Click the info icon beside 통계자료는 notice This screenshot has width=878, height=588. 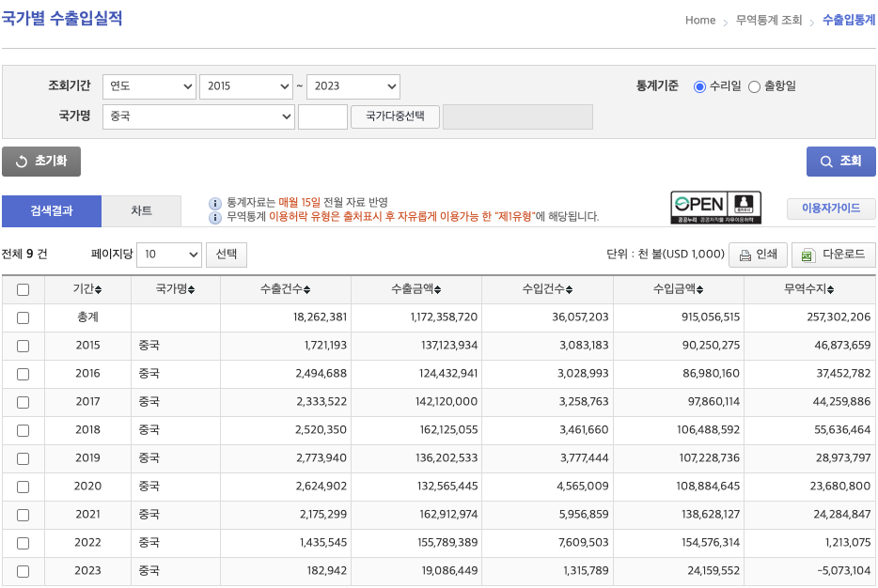[215, 203]
